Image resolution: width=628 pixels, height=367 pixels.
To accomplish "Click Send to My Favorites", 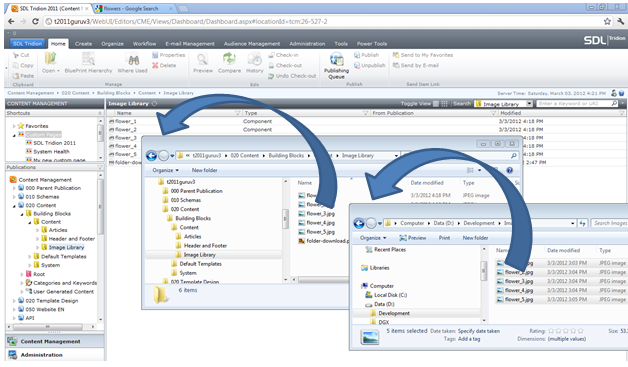I will [x=423, y=55].
